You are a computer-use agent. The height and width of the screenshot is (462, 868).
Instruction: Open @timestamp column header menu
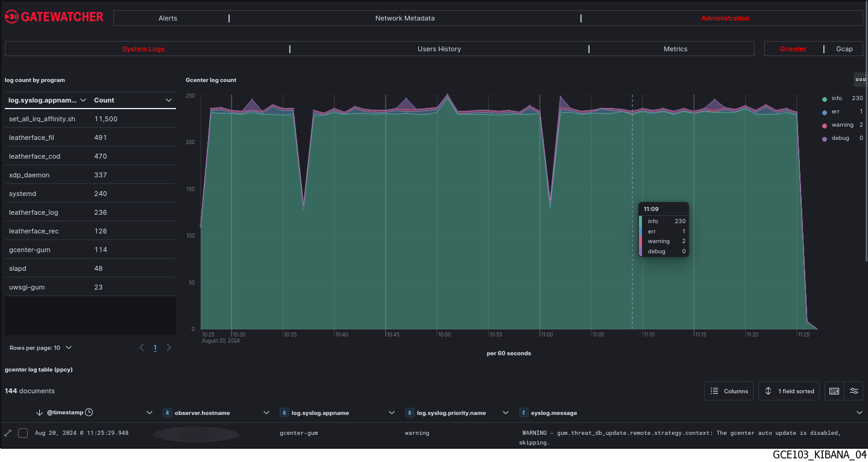point(150,413)
